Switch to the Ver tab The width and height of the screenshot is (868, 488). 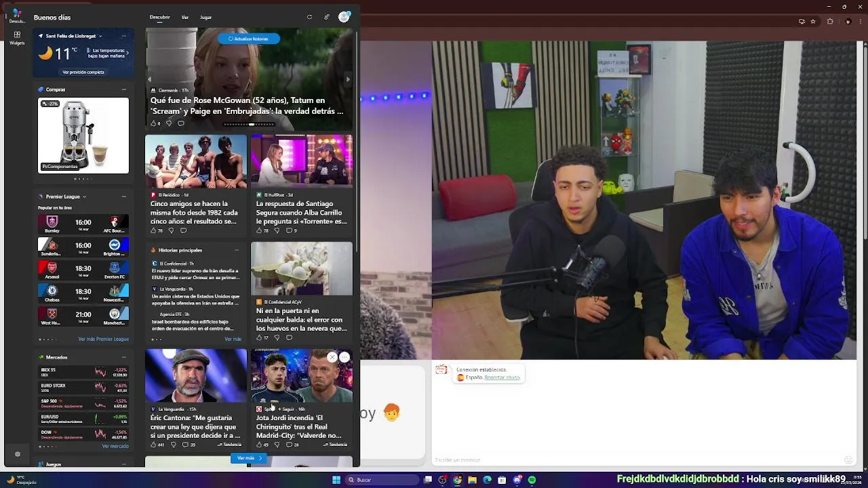[x=185, y=17]
